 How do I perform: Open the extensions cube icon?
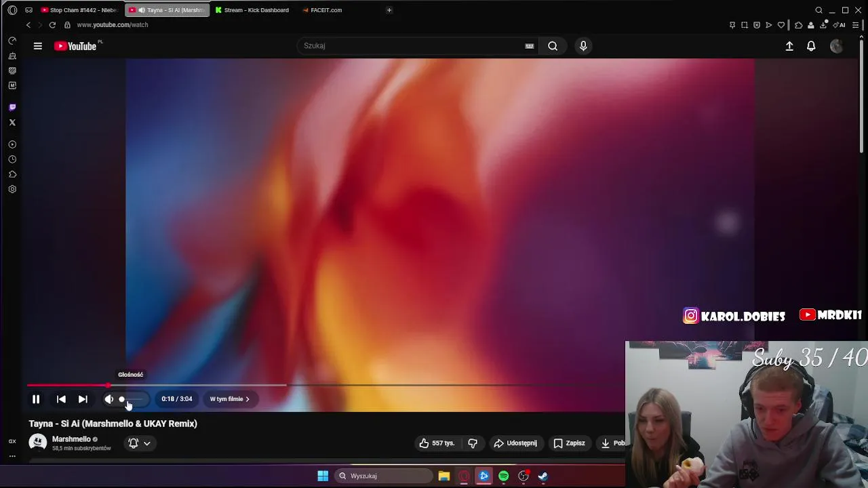coord(798,25)
